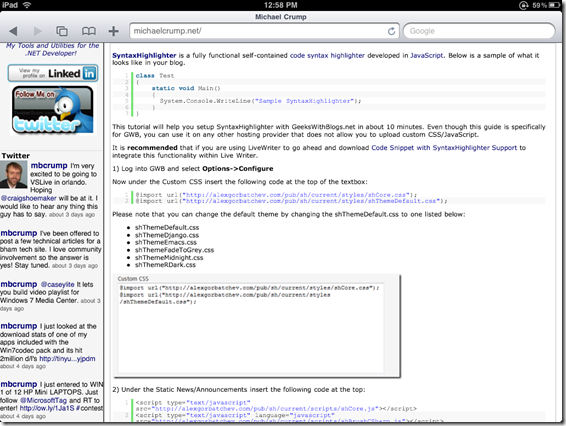Open the Follow Me on Twitter badge

click(53, 110)
